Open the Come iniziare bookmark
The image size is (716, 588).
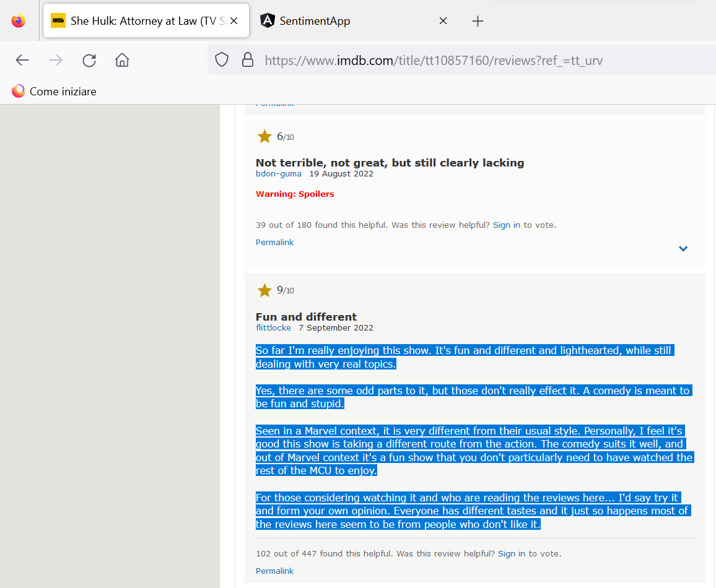pyautogui.click(x=55, y=92)
